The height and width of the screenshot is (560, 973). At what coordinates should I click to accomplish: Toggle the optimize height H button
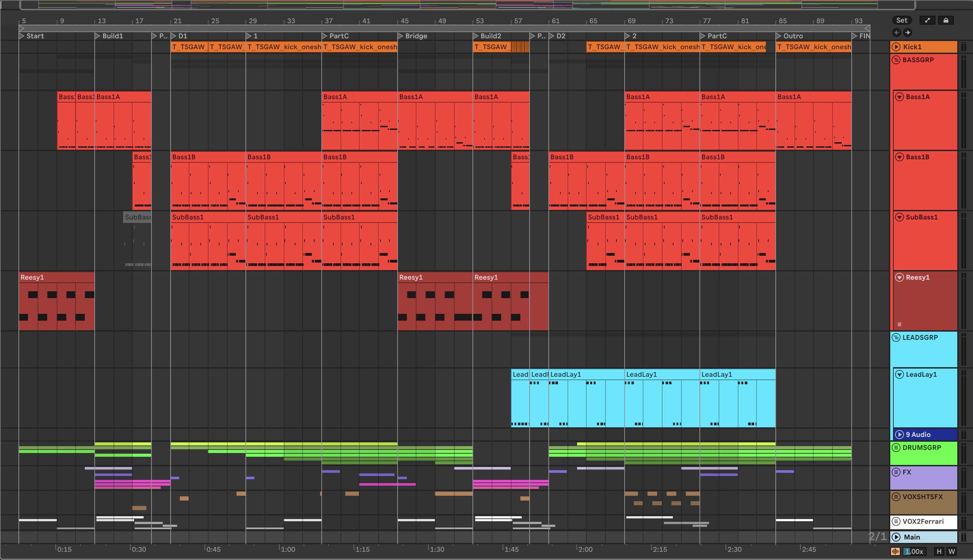[x=939, y=551]
